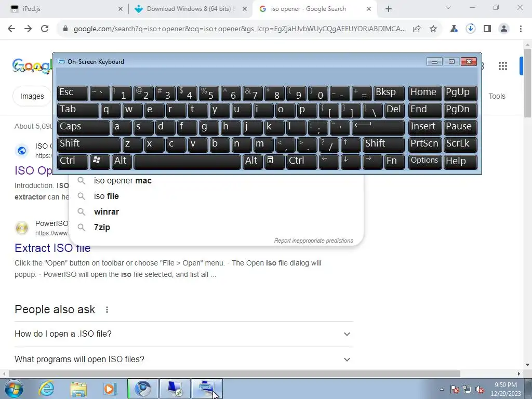Tap the Enter key on On-Screen Keyboard
532x399 pixels.
pos(378,127)
